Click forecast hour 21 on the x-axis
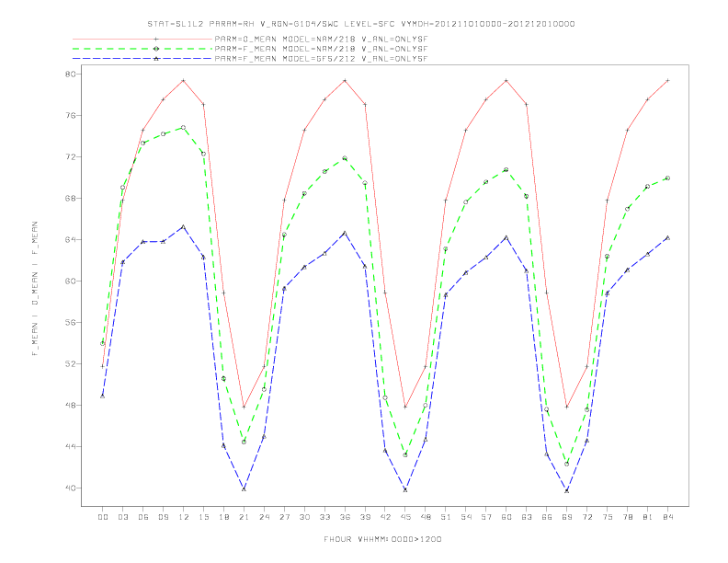 point(244,517)
